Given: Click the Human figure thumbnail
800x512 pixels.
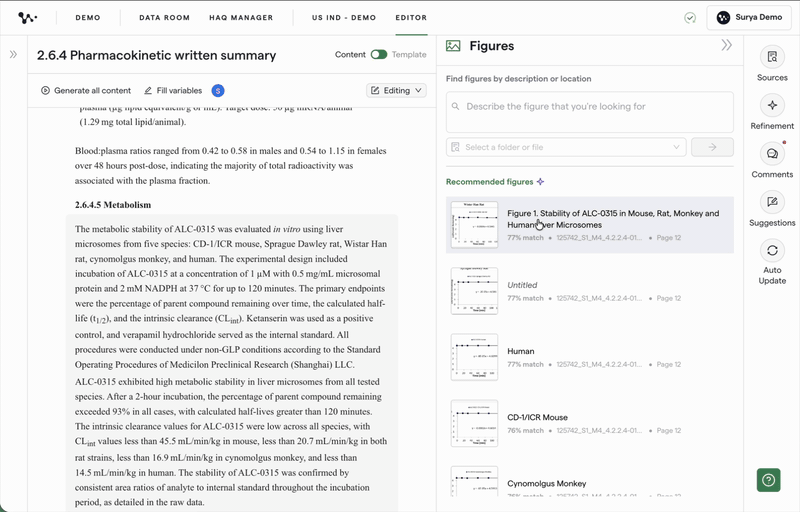Looking at the screenshot, I should 474,357.
